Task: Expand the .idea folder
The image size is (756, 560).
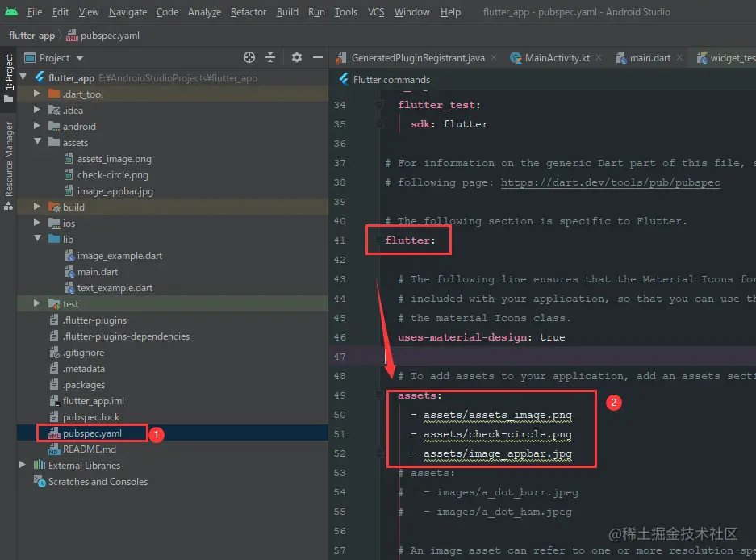Action: (x=36, y=110)
